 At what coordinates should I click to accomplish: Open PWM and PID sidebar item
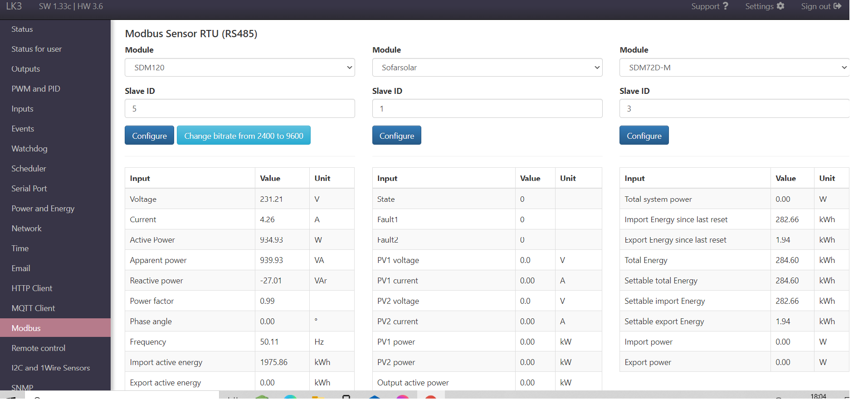[x=36, y=89]
